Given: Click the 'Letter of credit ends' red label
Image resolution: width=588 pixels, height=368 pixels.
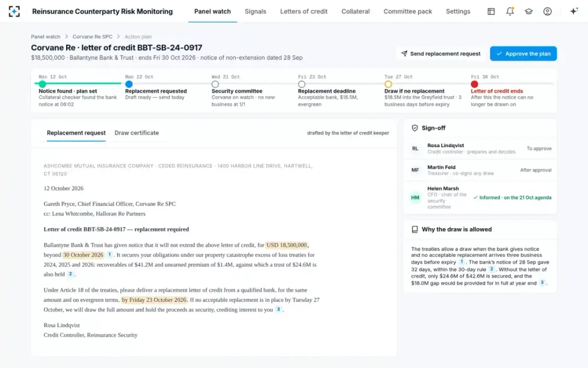Looking at the screenshot, I should click(x=497, y=91).
